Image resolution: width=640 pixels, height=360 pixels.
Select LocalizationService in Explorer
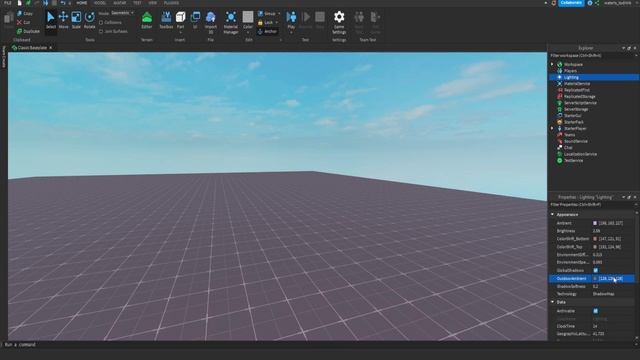[580, 154]
